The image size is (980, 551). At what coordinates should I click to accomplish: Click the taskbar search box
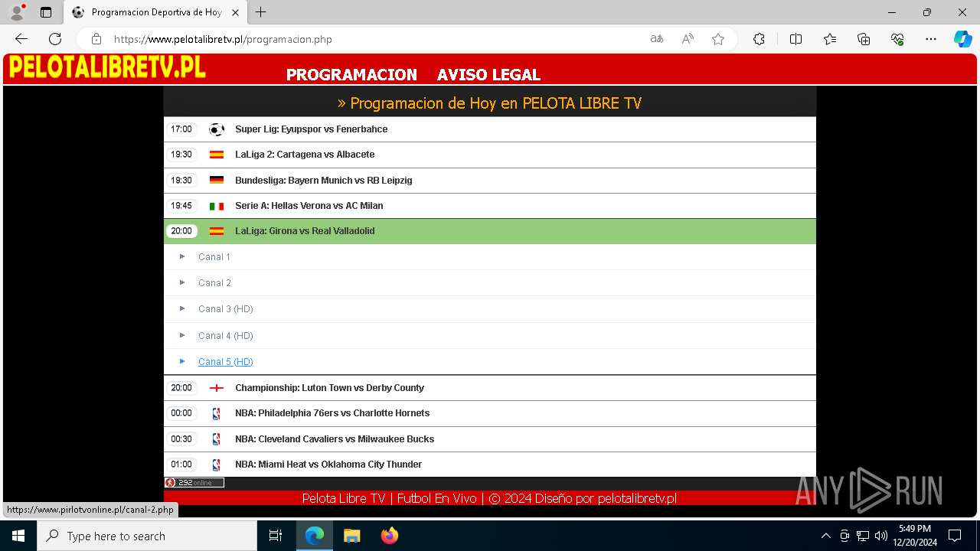pyautogui.click(x=147, y=536)
